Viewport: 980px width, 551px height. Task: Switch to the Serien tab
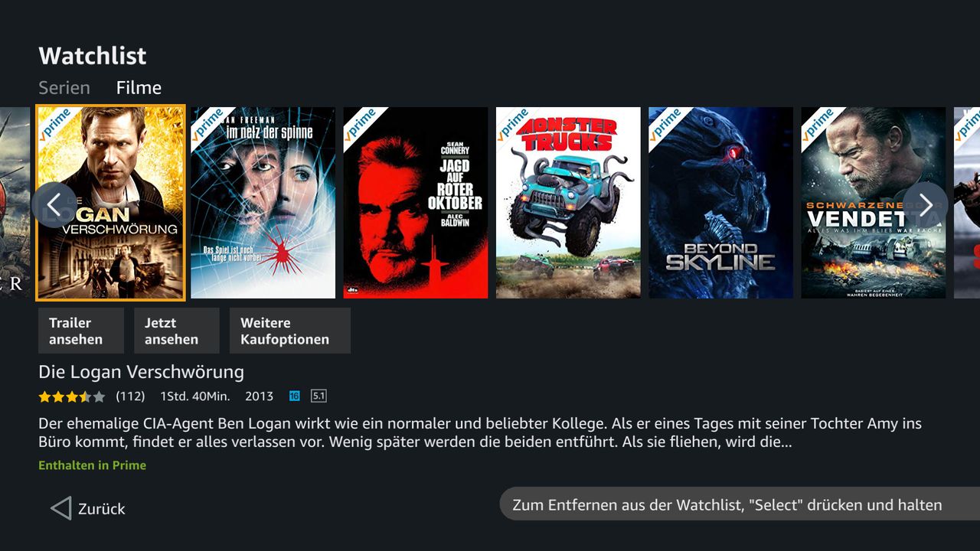(x=64, y=88)
